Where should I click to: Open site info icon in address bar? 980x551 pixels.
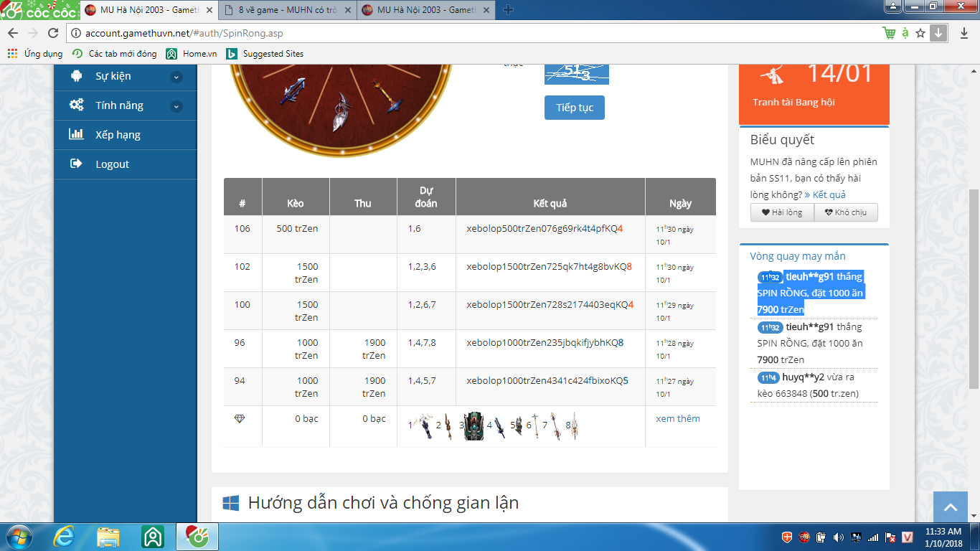[x=76, y=33]
